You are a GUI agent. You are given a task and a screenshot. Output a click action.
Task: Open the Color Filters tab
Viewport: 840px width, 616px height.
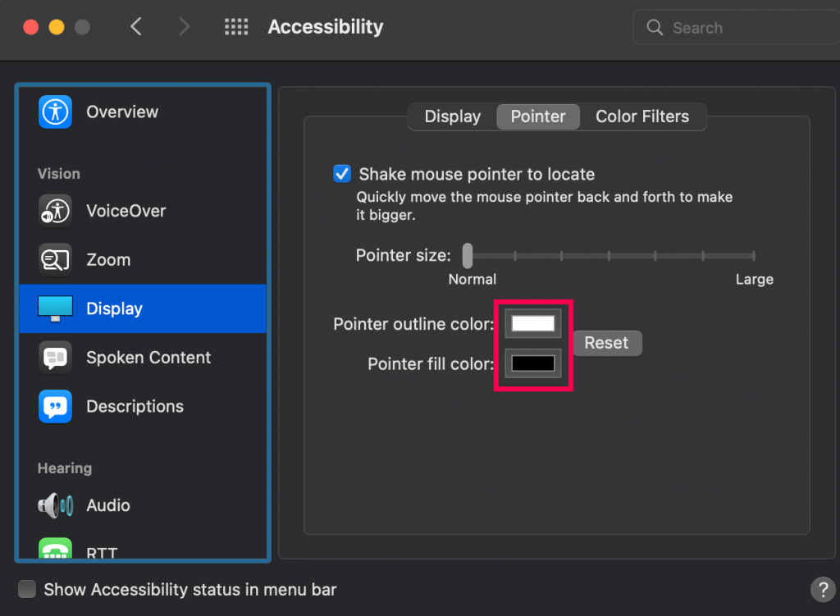pos(642,116)
